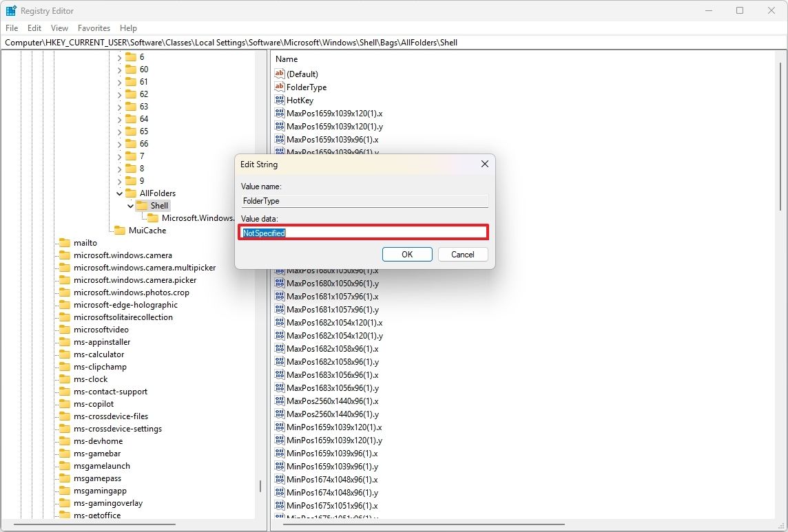Select the (Default) string value icon

(x=280, y=74)
